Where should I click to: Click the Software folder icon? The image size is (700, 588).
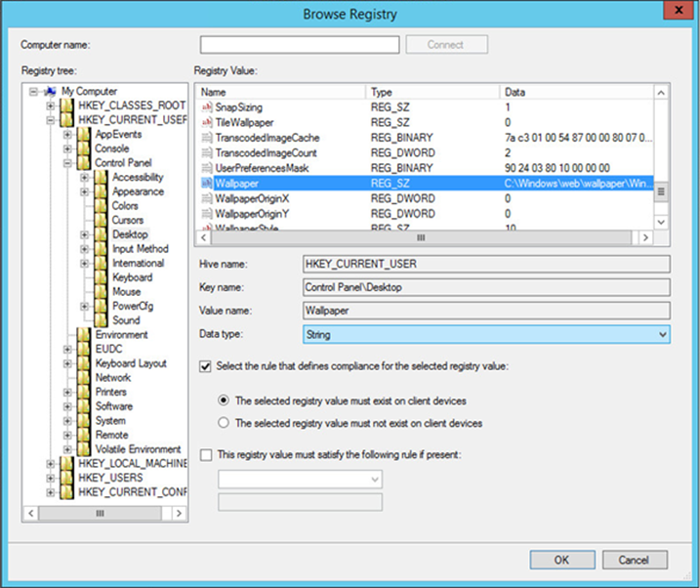point(84,406)
